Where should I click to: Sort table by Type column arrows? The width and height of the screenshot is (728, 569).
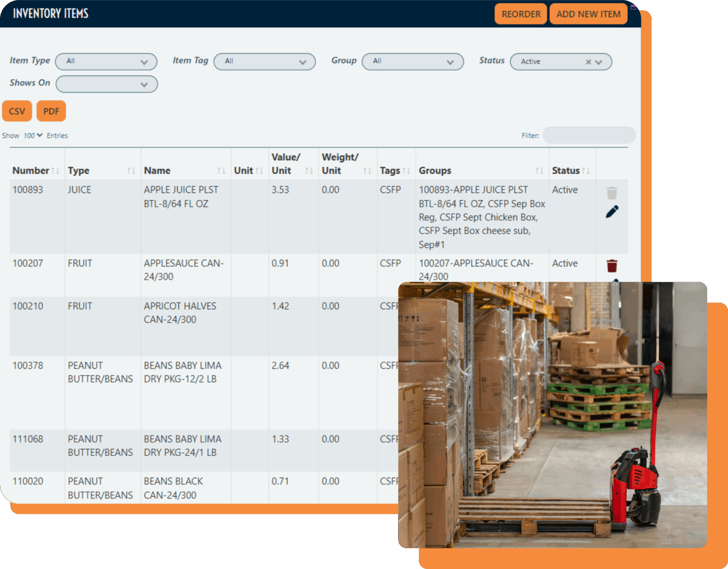click(131, 171)
